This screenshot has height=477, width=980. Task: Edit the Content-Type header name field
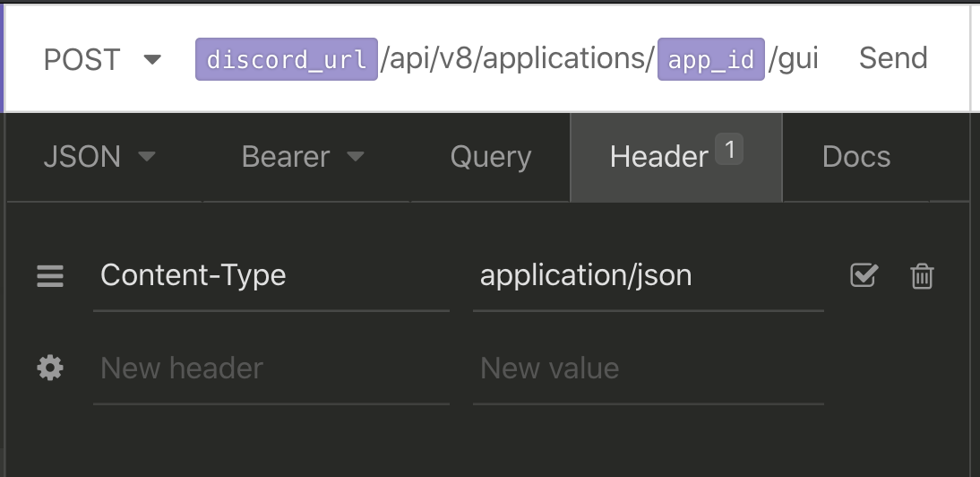(271, 275)
